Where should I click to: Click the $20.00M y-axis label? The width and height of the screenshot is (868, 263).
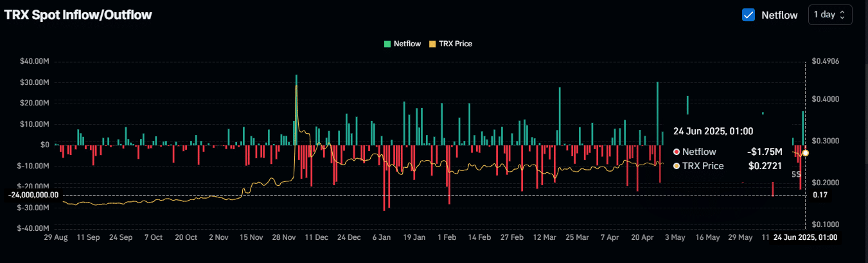click(35, 103)
